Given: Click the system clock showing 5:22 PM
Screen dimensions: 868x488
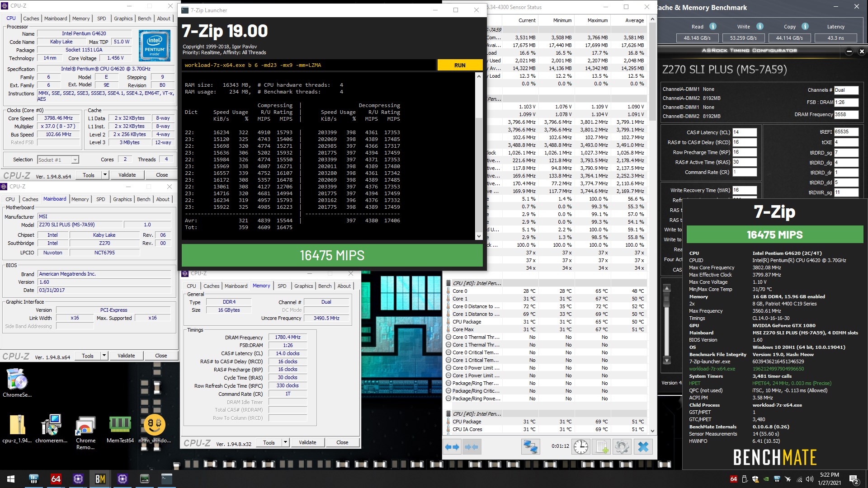Looking at the screenshot, I should coord(829,475).
